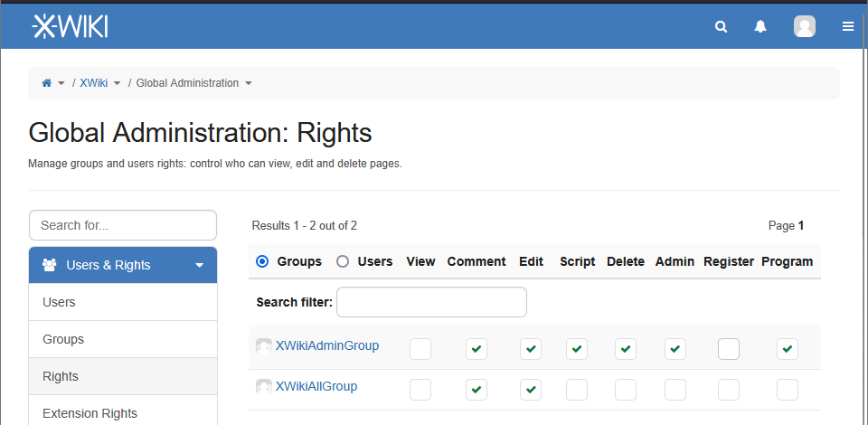Image resolution: width=868 pixels, height=425 pixels.
Task: Click the user avatar in header
Action: coord(804,27)
